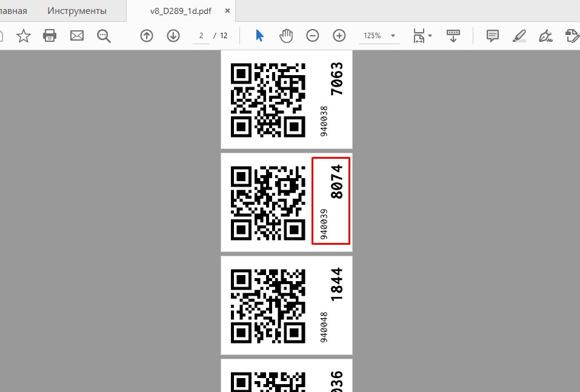580x392 pixels.
Task: Click the serial number 940038
Action: tap(324, 121)
